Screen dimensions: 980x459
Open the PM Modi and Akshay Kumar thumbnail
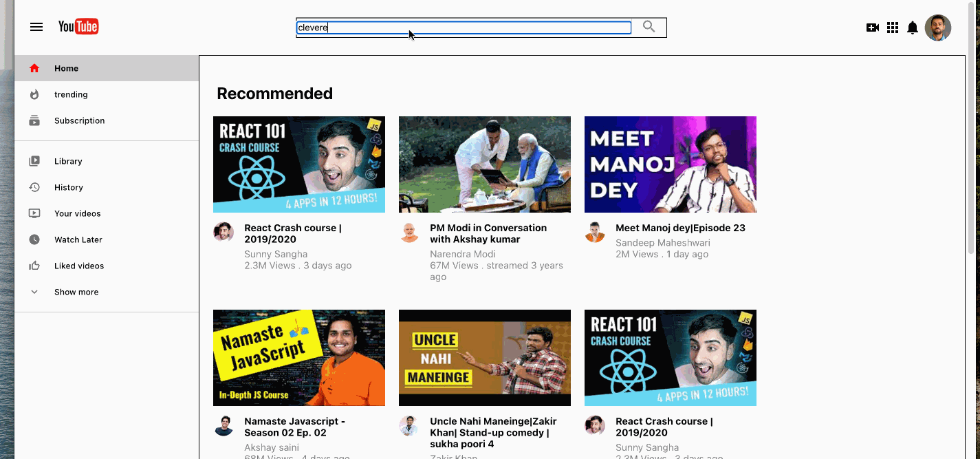485,164
